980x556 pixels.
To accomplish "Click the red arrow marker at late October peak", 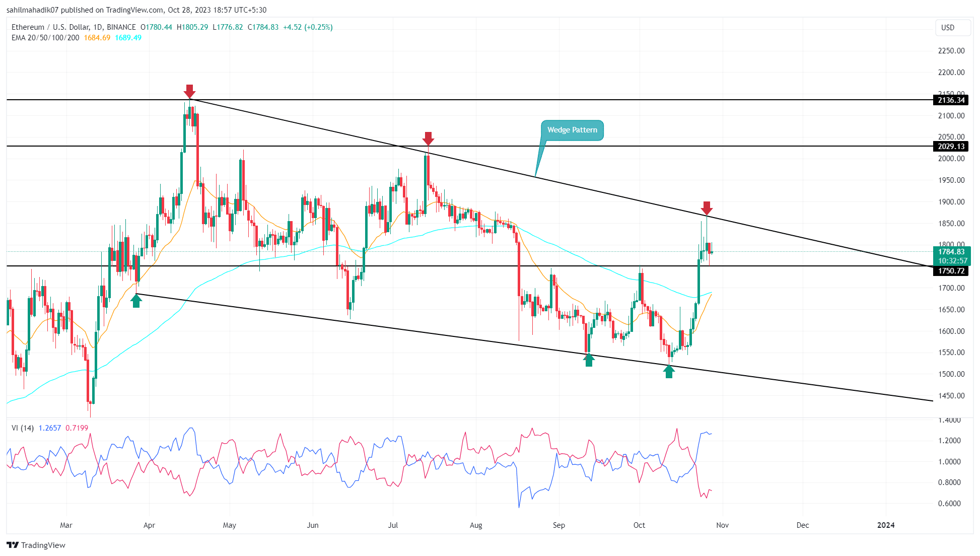I will [707, 208].
